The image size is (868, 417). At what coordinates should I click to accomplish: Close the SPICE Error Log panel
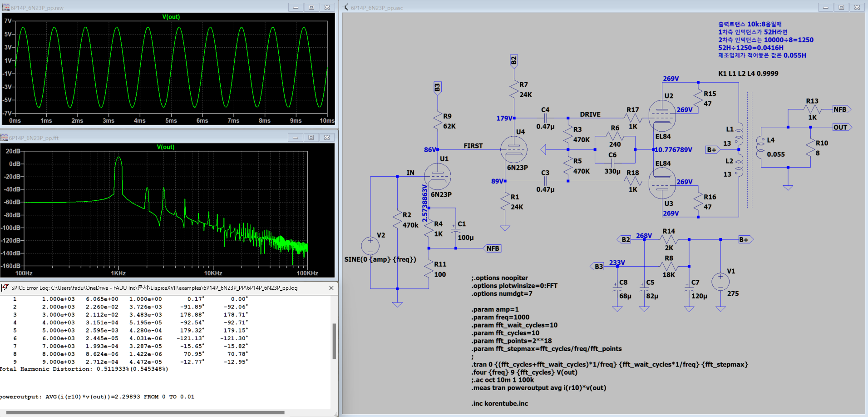[331, 288]
